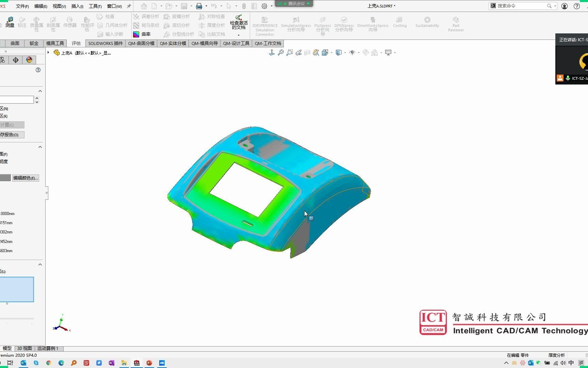The height and width of the screenshot is (368, 588).
Task: Switch to the QM-模具向导 tab
Action: pos(205,43)
